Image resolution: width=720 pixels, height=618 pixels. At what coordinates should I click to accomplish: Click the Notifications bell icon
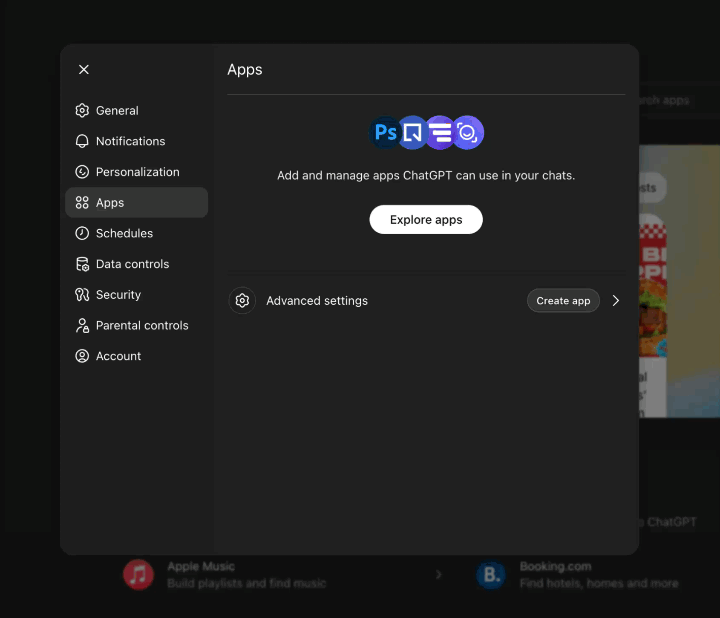(82, 141)
